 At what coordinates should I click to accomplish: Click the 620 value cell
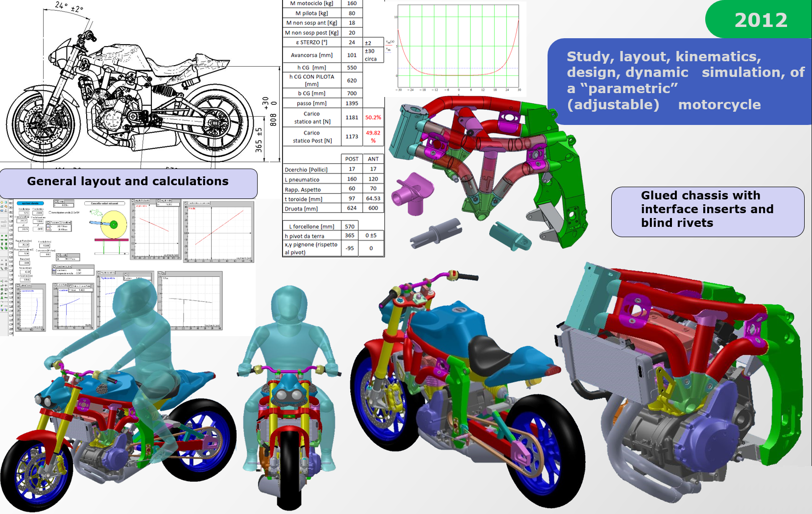pyautogui.click(x=352, y=80)
